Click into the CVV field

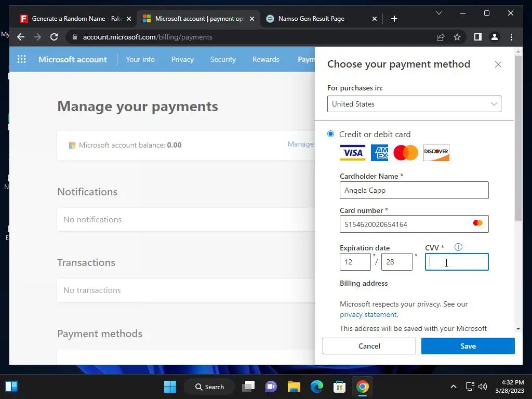pos(457,262)
